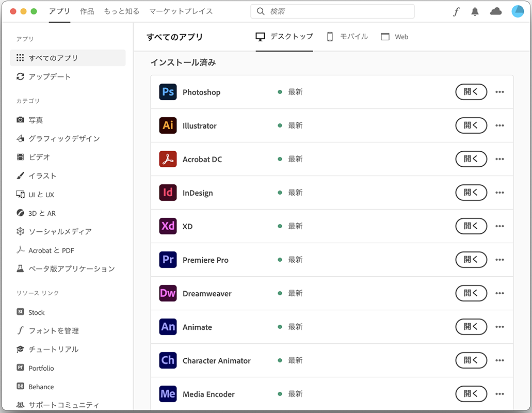The width and height of the screenshot is (532, 413).
Task: Click the Acrobat DC app icon
Action: pos(168,159)
